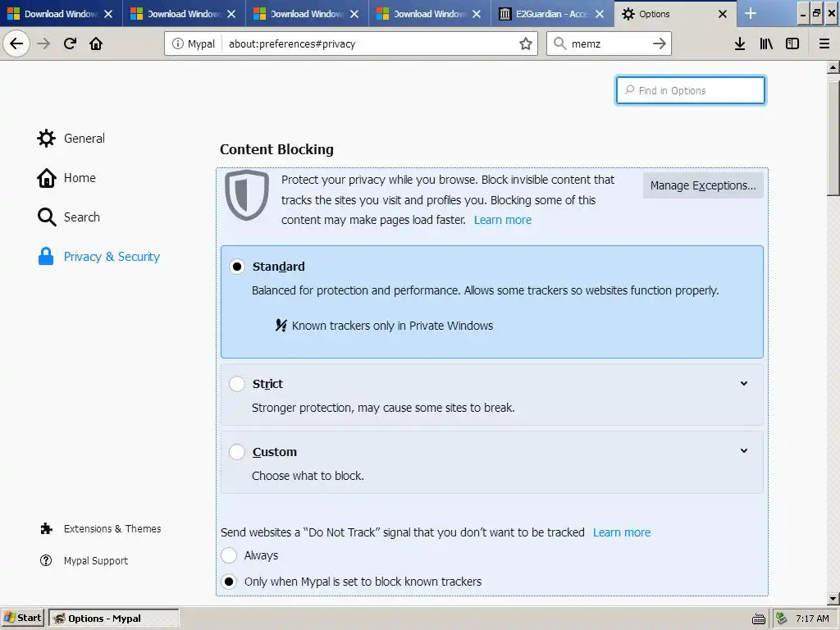Click the Content Blocking heading
The height and width of the screenshot is (630, 840).
[276, 149]
